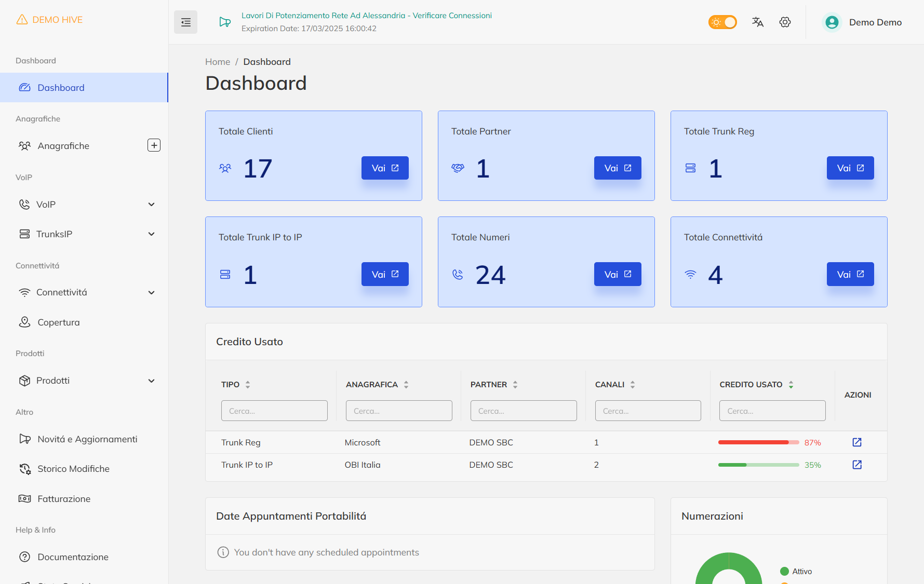Image resolution: width=924 pixels, height=584 pixels.
Task: Click Vai button on Totale Clienti card
Action: pos(384,168)
